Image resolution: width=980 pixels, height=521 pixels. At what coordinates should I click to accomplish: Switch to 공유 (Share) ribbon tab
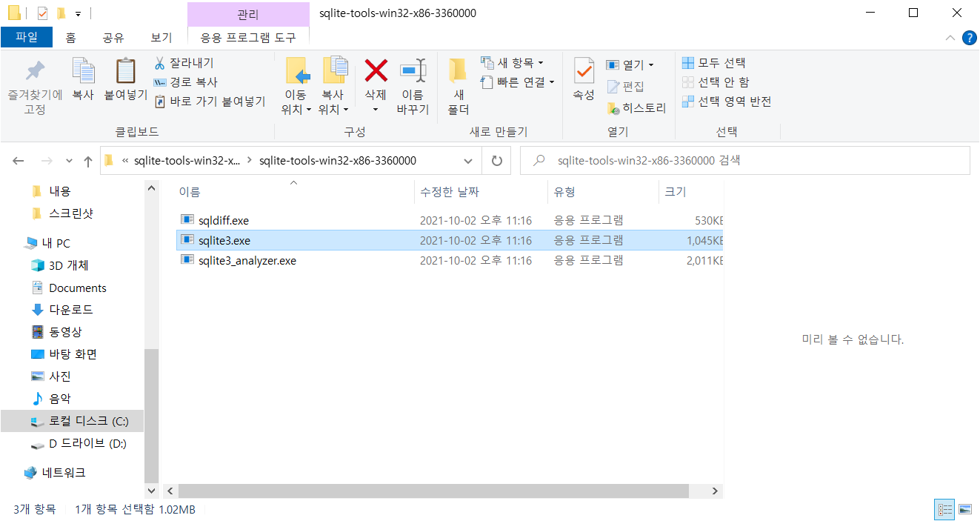tap(113, 37)
